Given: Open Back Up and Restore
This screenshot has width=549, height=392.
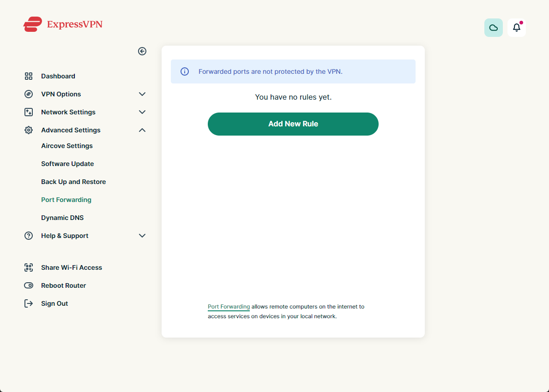Looking at the screenshot, I should (x=73, y=182).
